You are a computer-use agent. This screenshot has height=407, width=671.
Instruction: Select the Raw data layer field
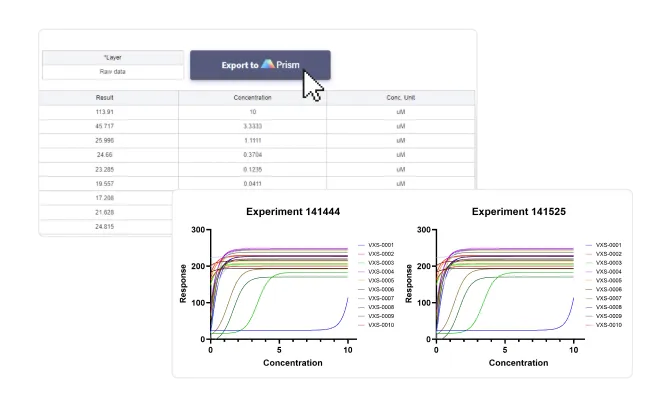point(113,72)
